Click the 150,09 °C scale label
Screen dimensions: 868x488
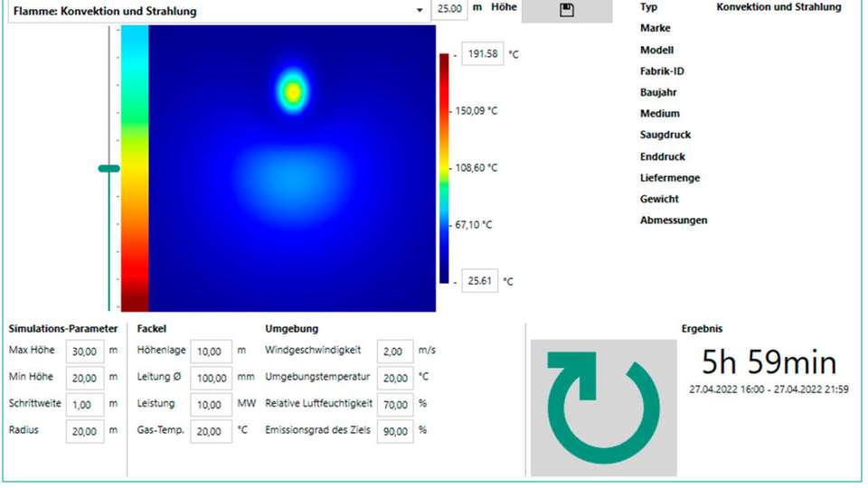click(x=476, y=111)
